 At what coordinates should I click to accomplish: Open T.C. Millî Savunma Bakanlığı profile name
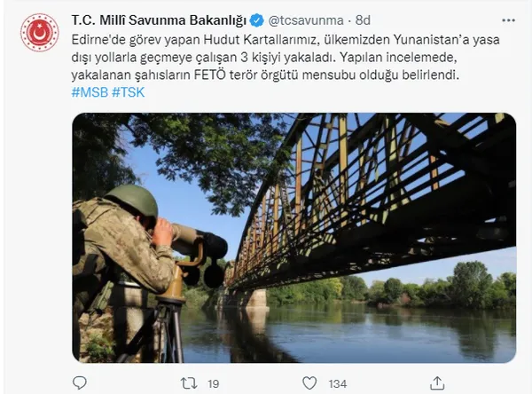pos(159,20)
